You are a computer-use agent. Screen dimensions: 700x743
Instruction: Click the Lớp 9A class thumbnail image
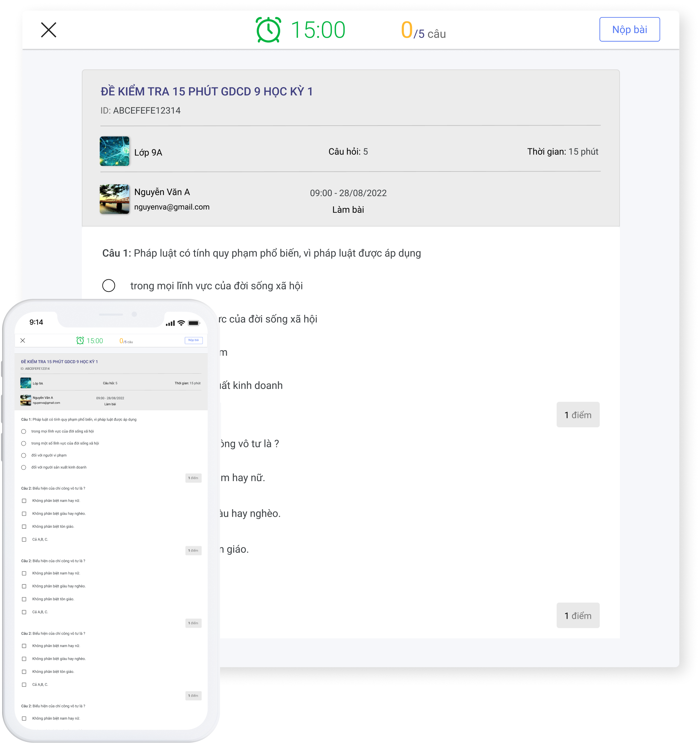(x=114, y=151)
